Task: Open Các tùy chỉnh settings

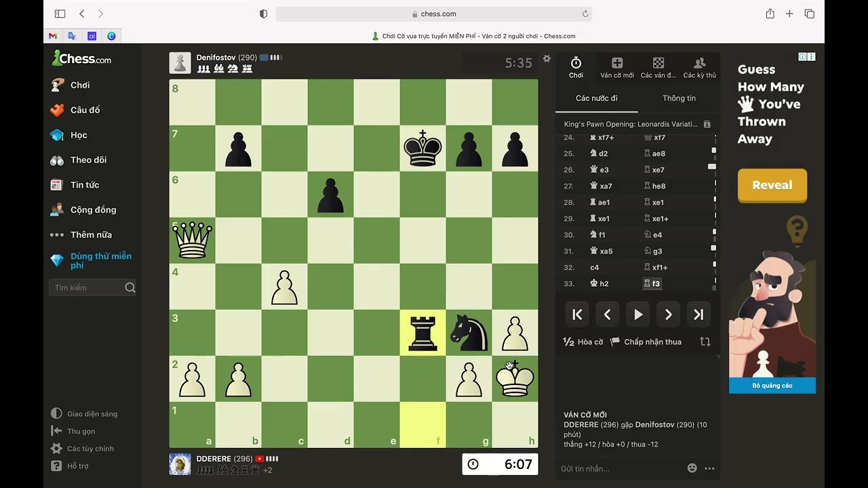Action: click(x=83, y=449)
